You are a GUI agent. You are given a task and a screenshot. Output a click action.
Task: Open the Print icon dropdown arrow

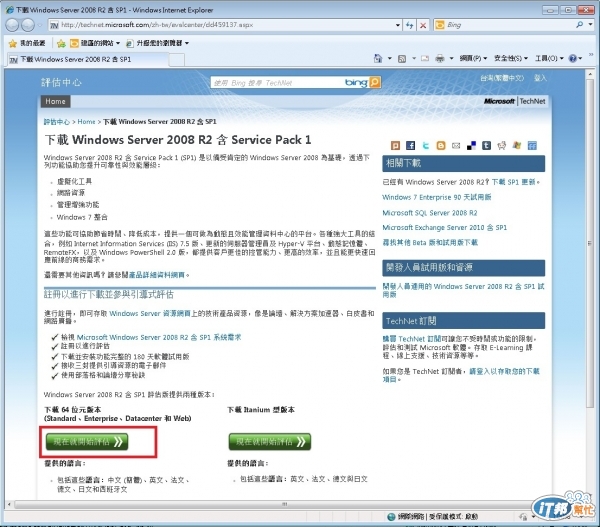tap(451, 59)
